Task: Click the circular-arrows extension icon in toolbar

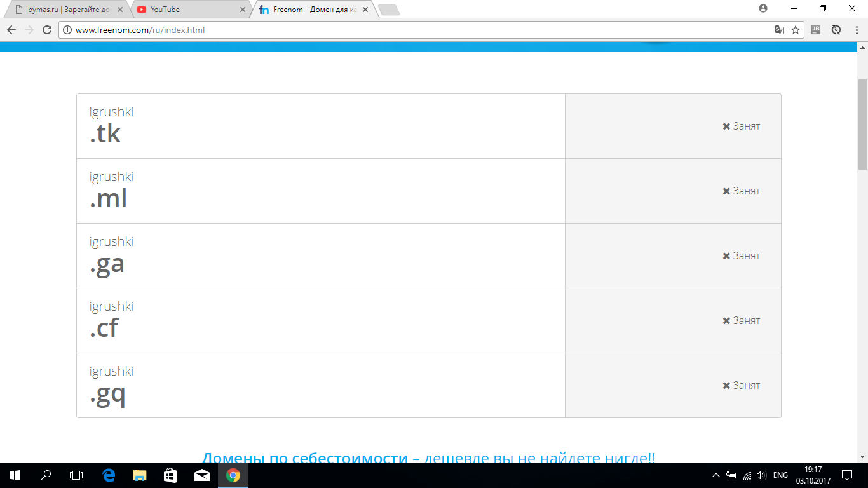Action: point(836,30)
